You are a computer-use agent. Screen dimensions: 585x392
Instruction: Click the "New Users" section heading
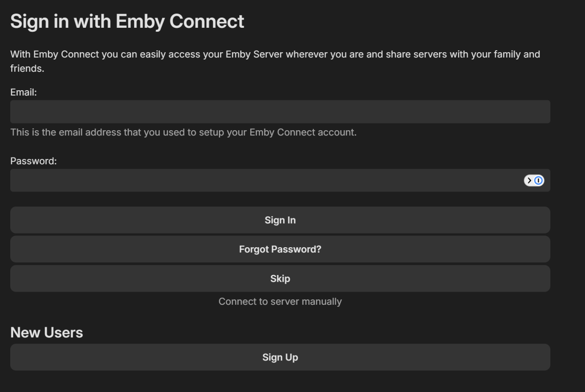click(46, 333)
